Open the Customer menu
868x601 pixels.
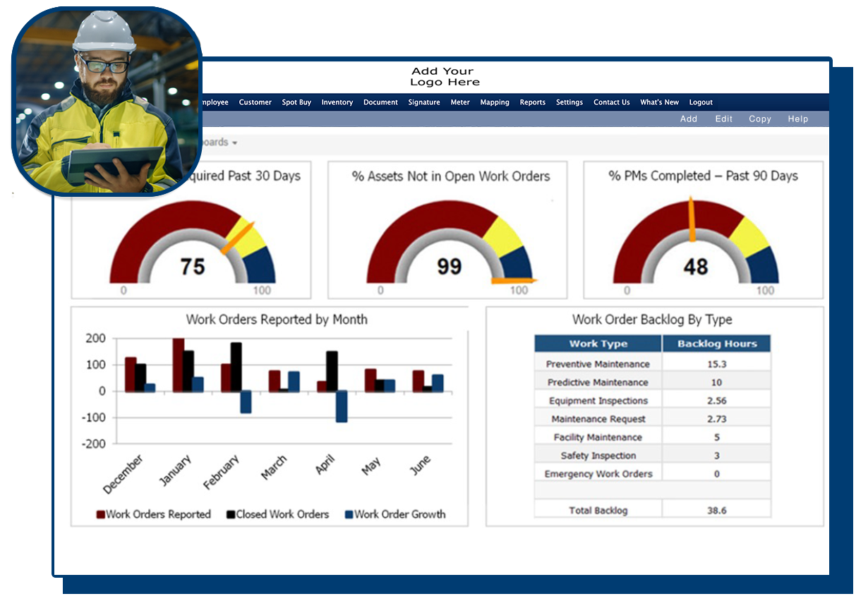point(255,102)
